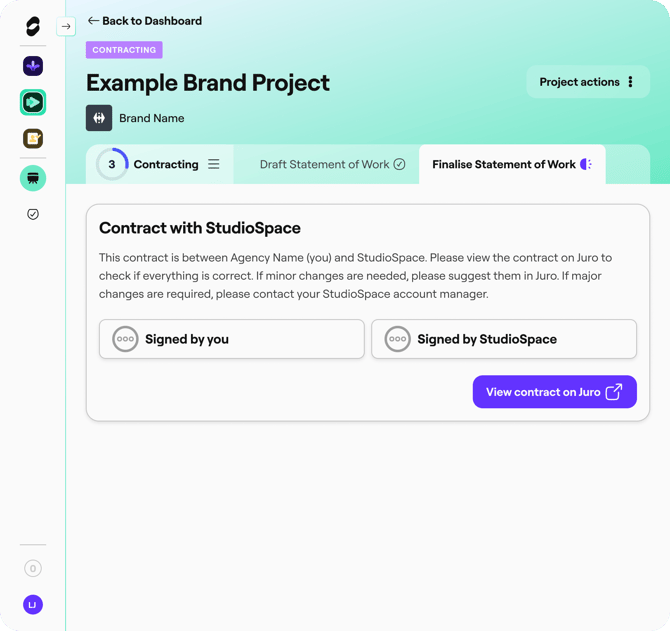Switch to Draft Statement of Work tab
The height and width of the screenshot is (631, 670).
[x=332, y=164]
